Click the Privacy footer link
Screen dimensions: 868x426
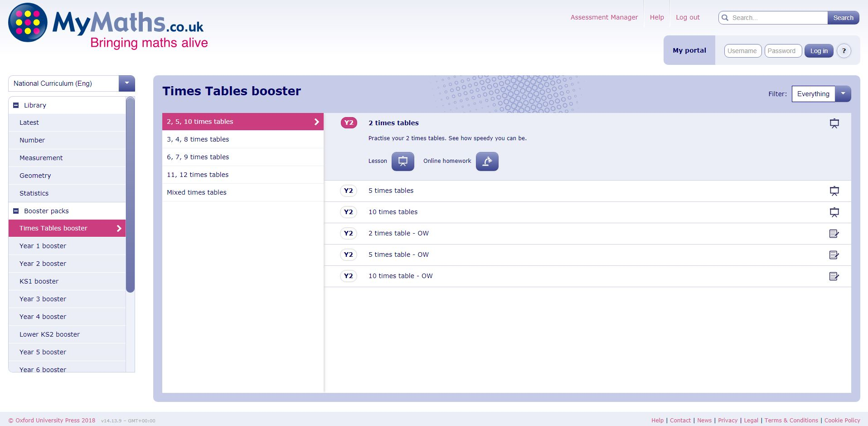click(728, 421)
